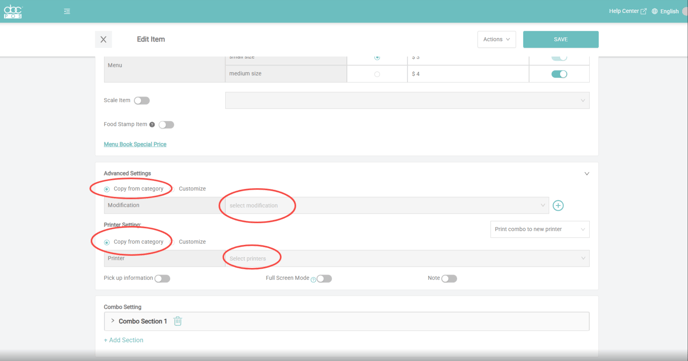Add a modification with plus icon

[558, 205]
